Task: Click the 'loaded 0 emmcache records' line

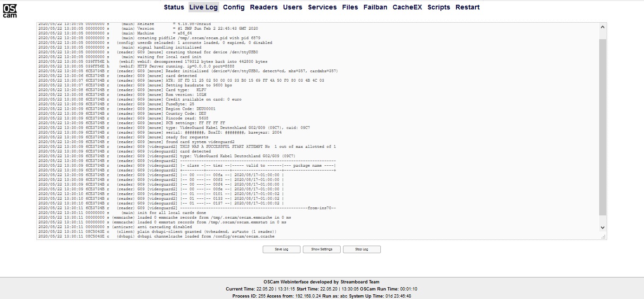Action: pos(165,217)
